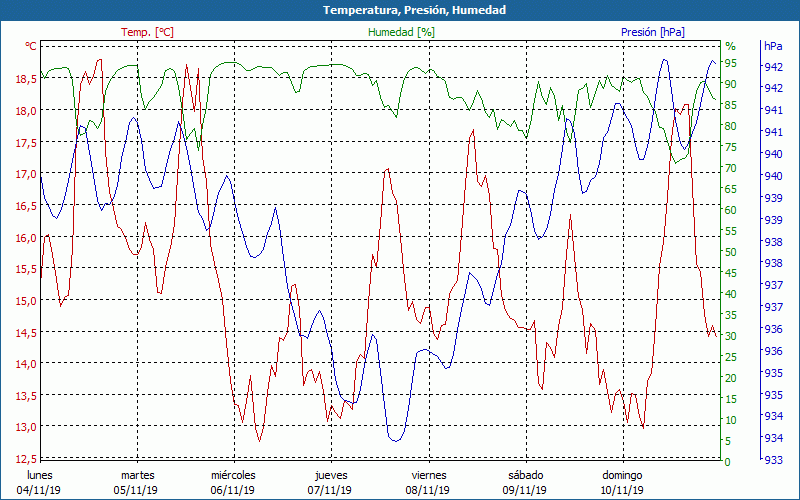Screen dimensions: 800x500
Task: Click the date 07/11/19
Action: click(x=330, y=490)
